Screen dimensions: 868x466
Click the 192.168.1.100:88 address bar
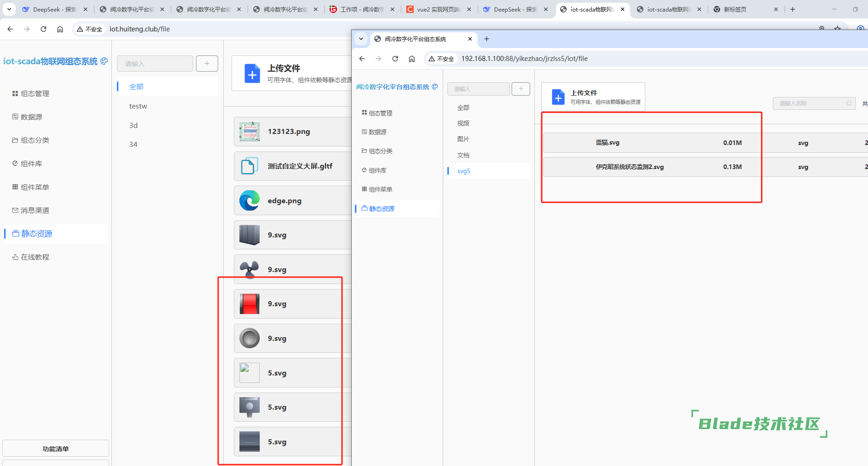pos(525,59)
